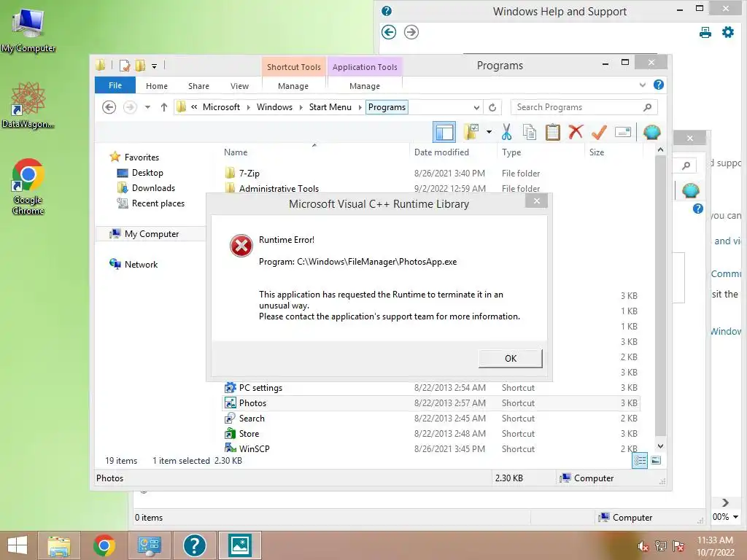This screenshot has width=747, height=560.
Task: Expand arrow after Microsoft breadcrumb
Action: pyautogui.click(x=248, y=108)
